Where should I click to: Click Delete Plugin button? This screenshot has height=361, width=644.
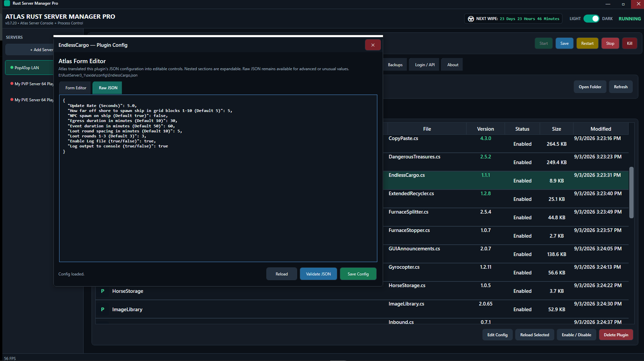tap(616, 335)
